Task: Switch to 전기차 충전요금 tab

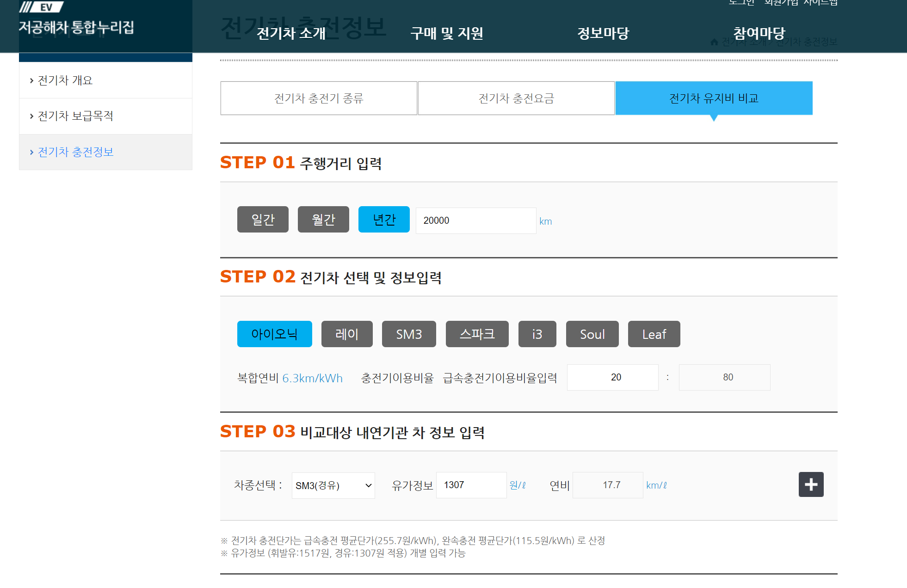Action: coord(516,98)
